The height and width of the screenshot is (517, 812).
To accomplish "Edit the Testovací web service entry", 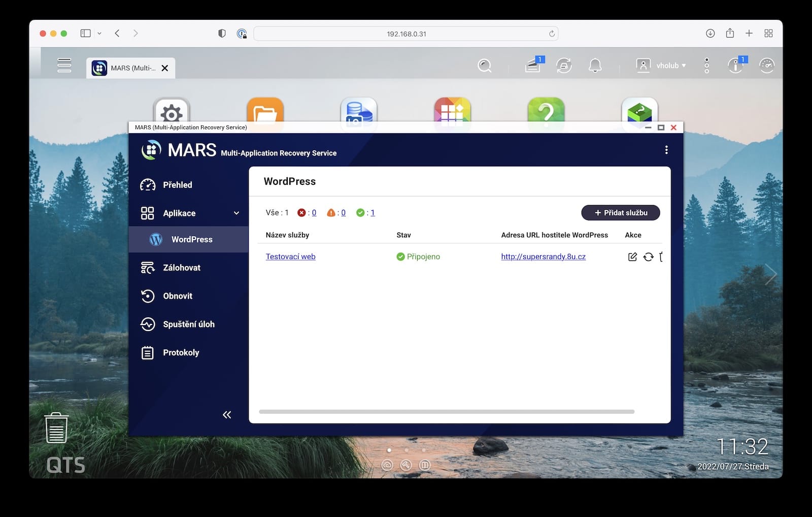I will 632,257.
